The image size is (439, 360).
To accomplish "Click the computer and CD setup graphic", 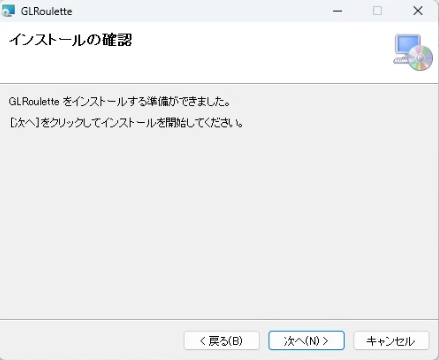I will point(413,52).
